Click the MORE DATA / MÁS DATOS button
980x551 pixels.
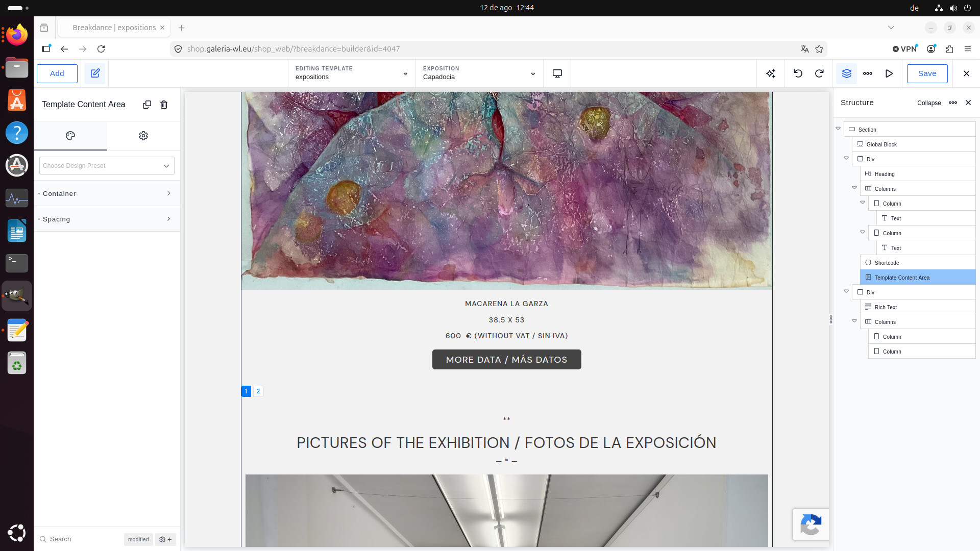coord(507,360)
